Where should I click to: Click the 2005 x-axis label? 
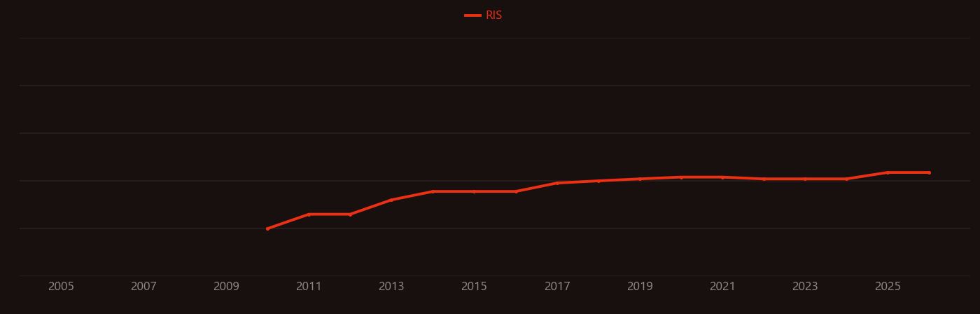(61, 287)
